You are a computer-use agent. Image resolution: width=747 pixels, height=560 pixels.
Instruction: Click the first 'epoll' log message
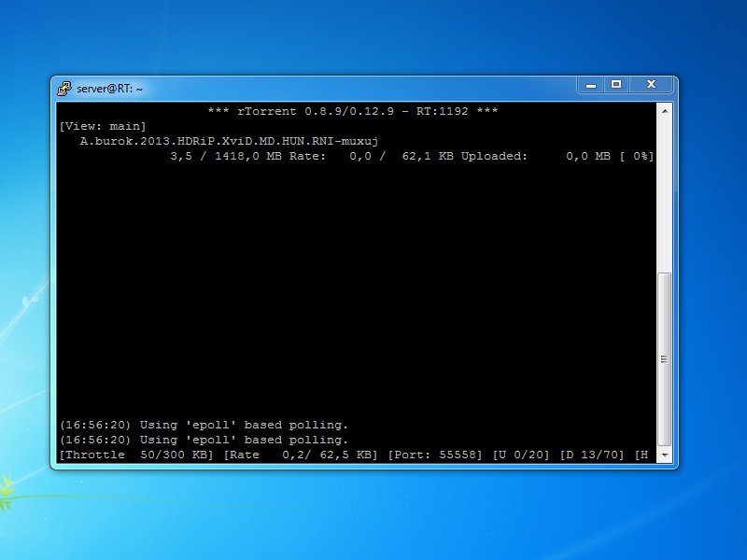(x=203, y=425)
